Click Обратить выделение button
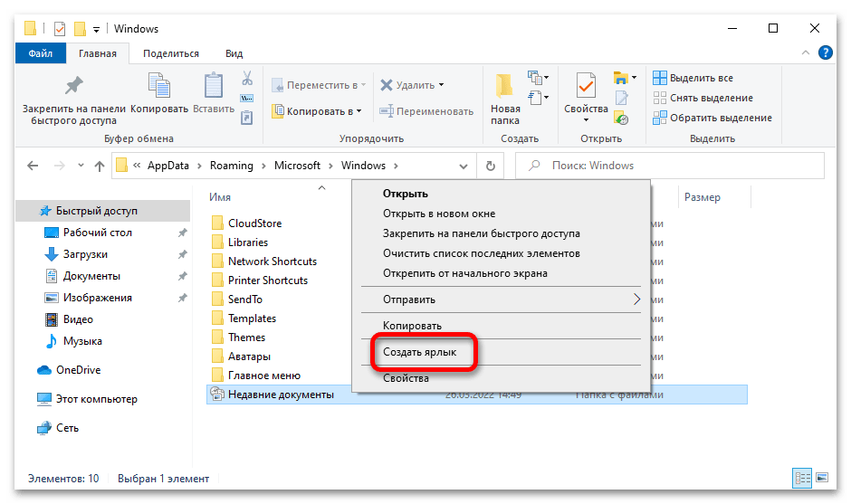Screen dimensions: 851x504 click(712, 118)
